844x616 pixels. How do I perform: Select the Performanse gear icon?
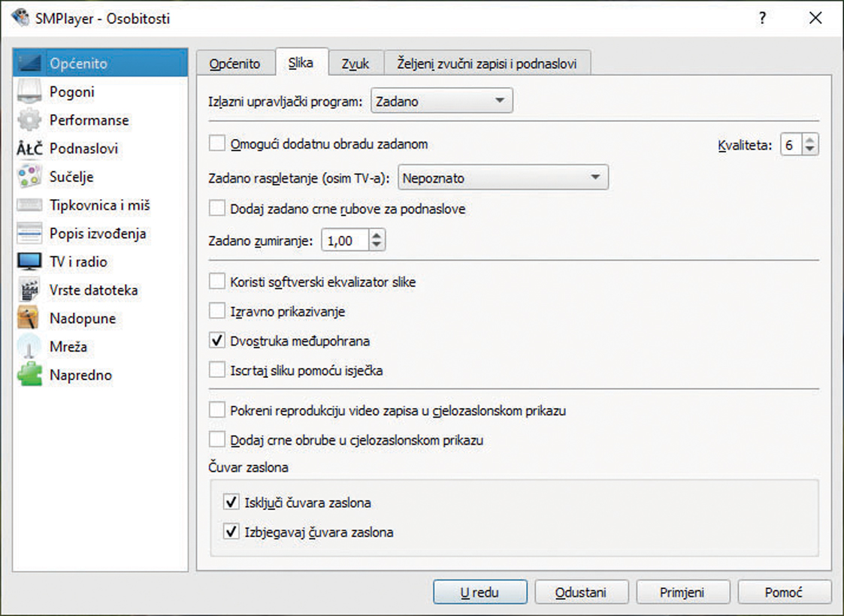pyautogui.click(x=29, y=120)
